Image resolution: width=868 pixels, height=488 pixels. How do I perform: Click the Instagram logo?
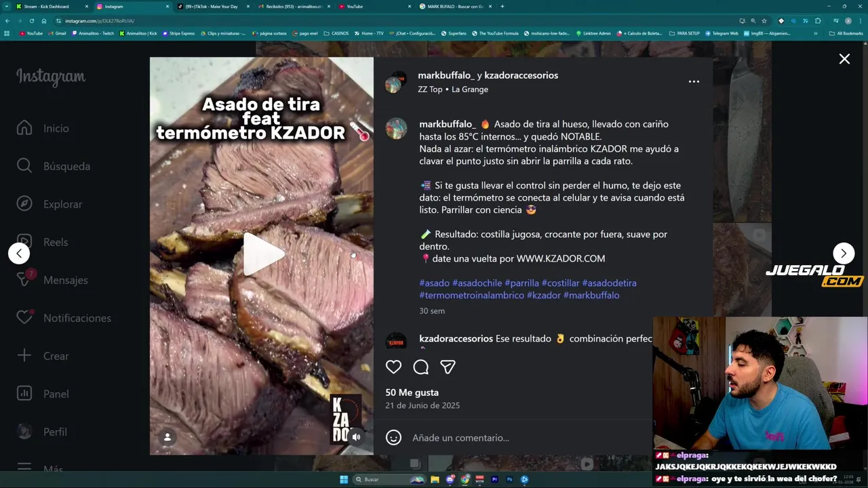pos(51,77)
